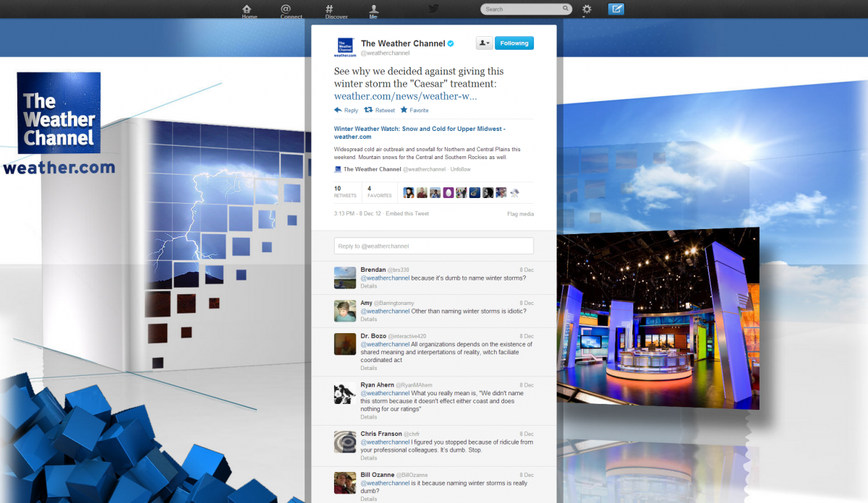Open the 3:13 PM tweet timestamp
This screenshot has width=868, height=503.
click(x=357, y=214)
